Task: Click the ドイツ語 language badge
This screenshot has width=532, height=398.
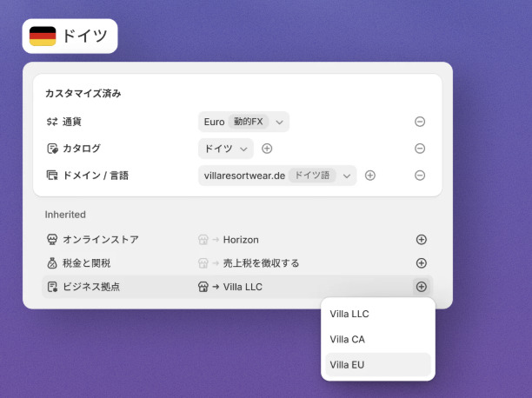Action: (312, 176)
